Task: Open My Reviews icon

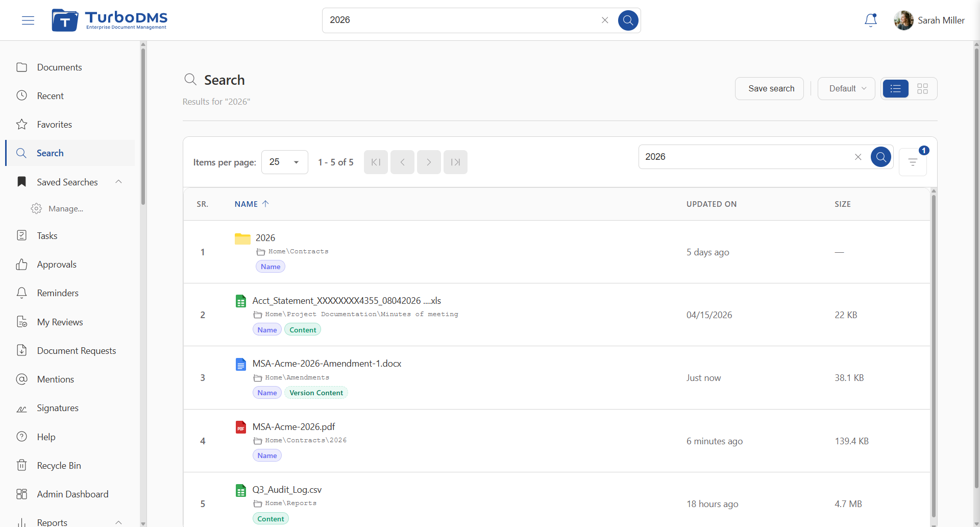Action: pyautogui.click(x=21, y=322)
